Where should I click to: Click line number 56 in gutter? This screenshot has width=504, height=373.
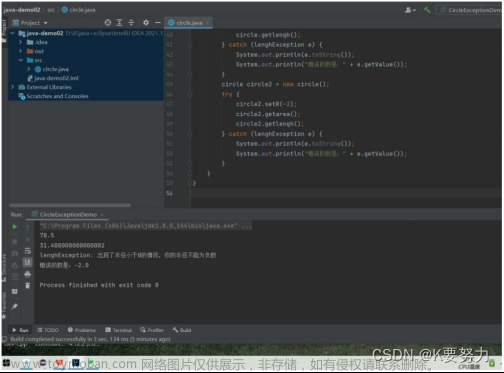coord(169,193)
